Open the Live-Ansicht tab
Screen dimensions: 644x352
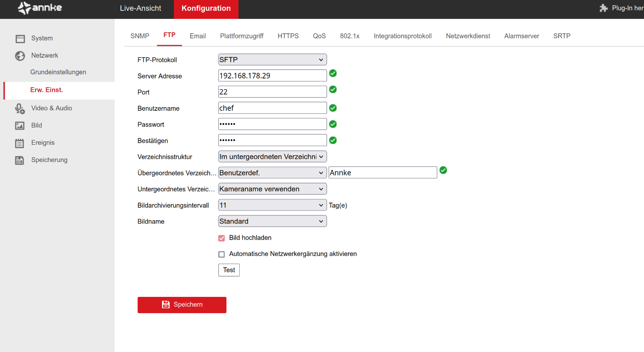pyautogui.click(x=140, y=9)
